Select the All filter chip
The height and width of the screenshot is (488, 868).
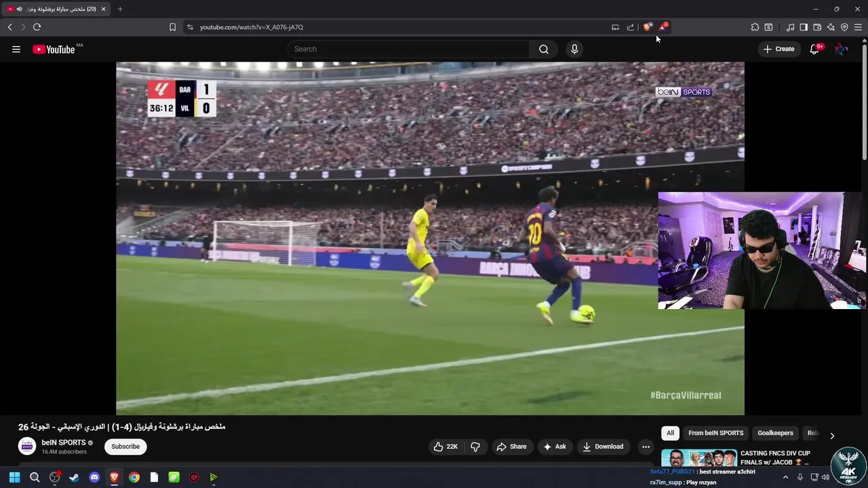tap(670, 433)
